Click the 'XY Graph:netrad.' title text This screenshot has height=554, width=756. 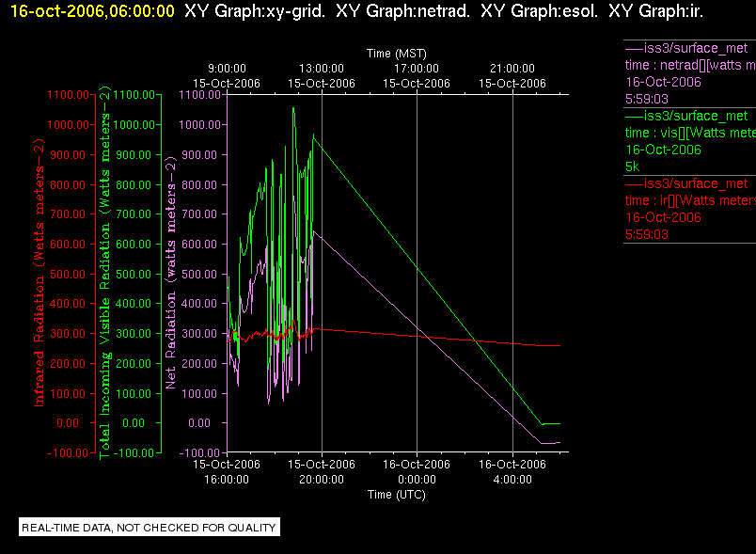pyautogui.click(x=402, y=10)
